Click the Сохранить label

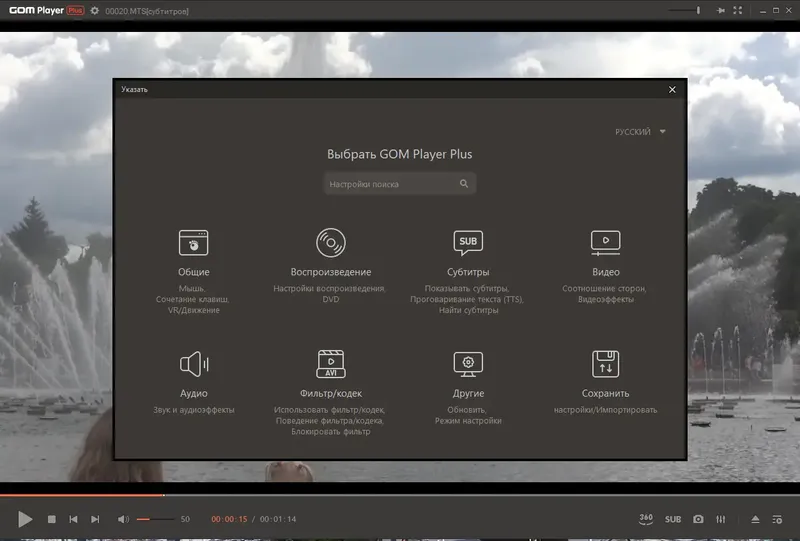click(x=606, y=394)
